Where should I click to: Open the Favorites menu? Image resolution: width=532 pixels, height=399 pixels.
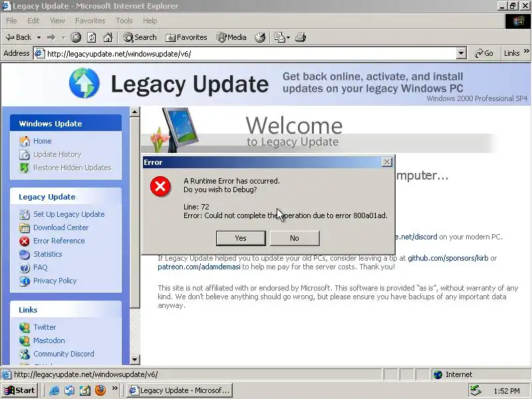point(90,21)
